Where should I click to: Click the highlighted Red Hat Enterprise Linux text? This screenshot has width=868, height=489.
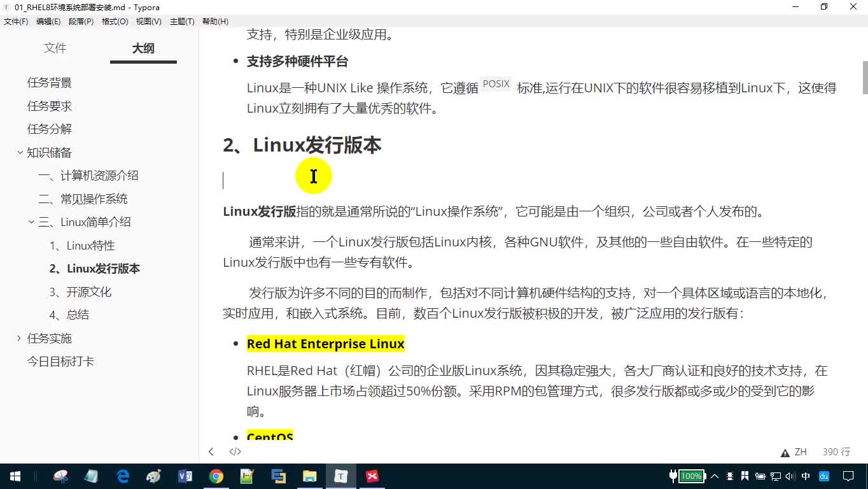(326, 344)
